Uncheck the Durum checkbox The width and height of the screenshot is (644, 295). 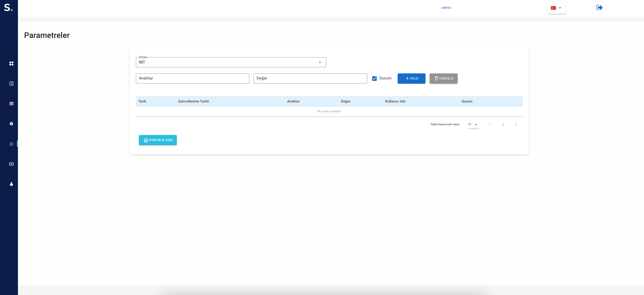(x=374, y=78)
